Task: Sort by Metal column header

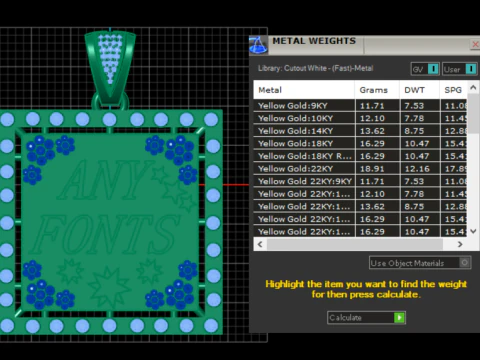Action: 304,90
